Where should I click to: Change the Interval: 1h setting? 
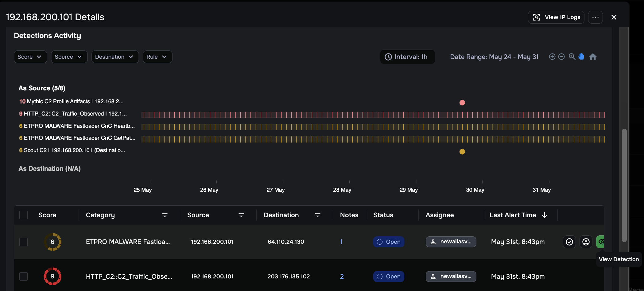point(407,57)
